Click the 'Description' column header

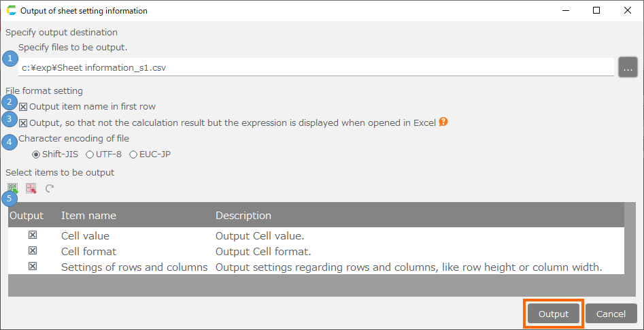click(x=243, y=215)
